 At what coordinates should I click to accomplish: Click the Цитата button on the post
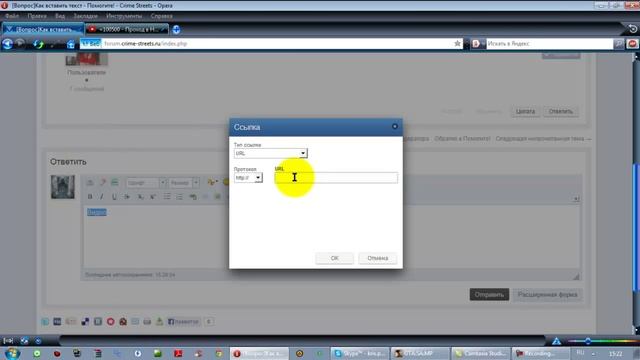[x=525, y=111]
